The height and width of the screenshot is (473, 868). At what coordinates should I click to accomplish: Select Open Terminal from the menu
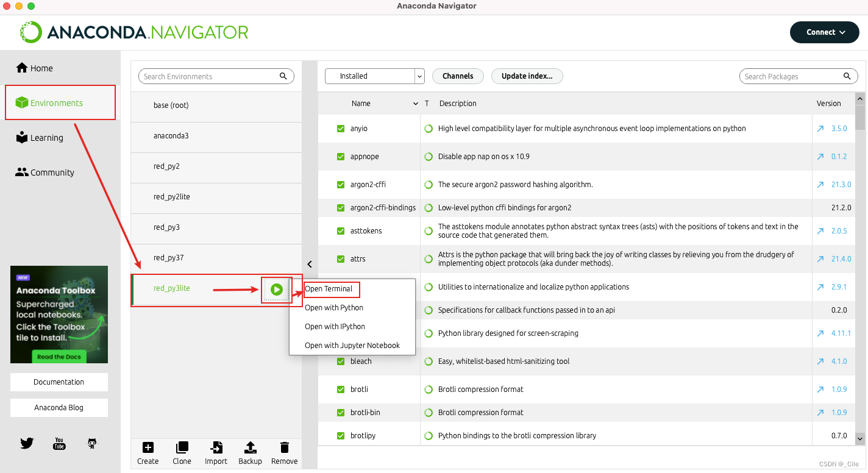[329, 289]
